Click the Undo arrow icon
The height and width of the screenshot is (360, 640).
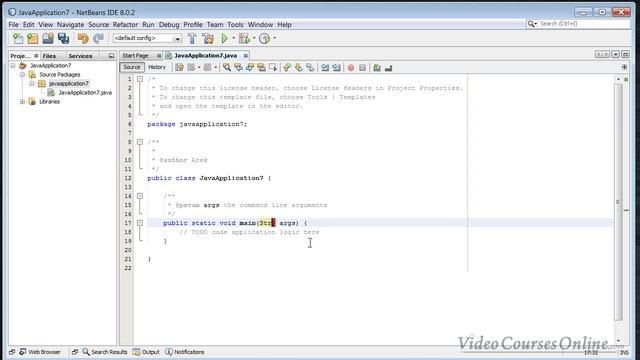click(83, 38)
